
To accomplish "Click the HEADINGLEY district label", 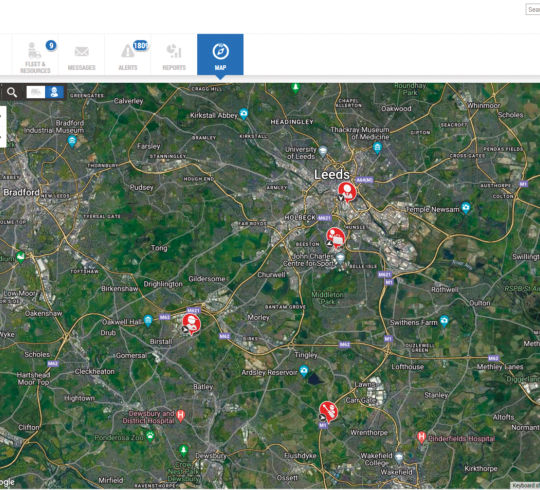I will (x=292, y=122).
